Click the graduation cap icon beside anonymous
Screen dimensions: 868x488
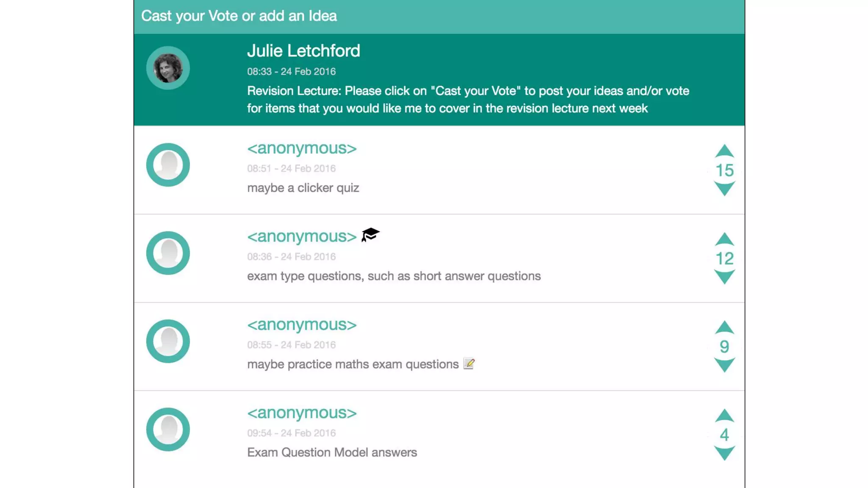point(370,235)
